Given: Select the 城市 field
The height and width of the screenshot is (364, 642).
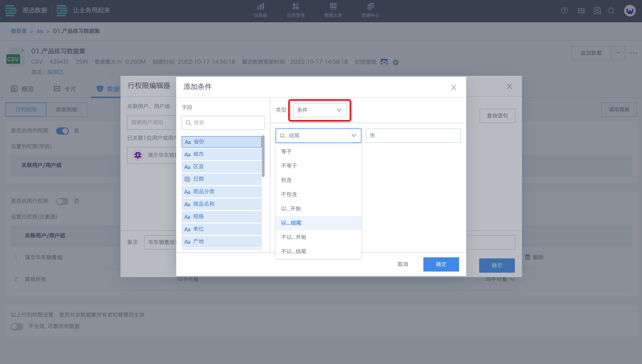Looking at the screenshot, I should click(222, 154).
